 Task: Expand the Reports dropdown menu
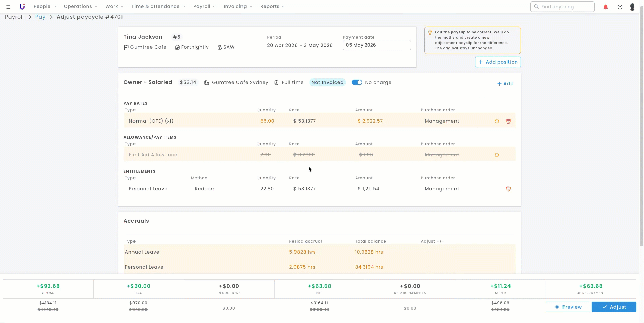click(x=272, y=6)
